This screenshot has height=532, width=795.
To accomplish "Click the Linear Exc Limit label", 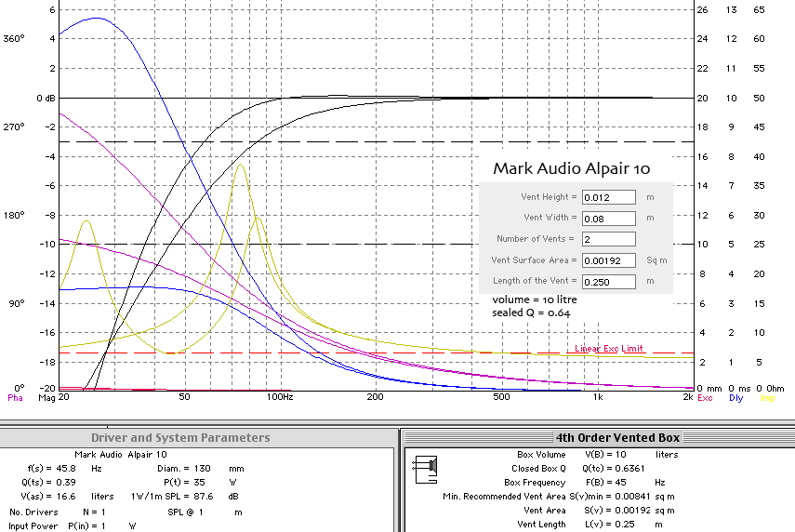I will point(608,349).
